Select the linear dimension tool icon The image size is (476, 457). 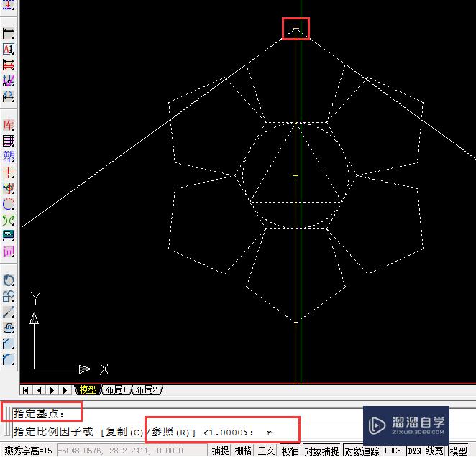click(x=9, y=33)
